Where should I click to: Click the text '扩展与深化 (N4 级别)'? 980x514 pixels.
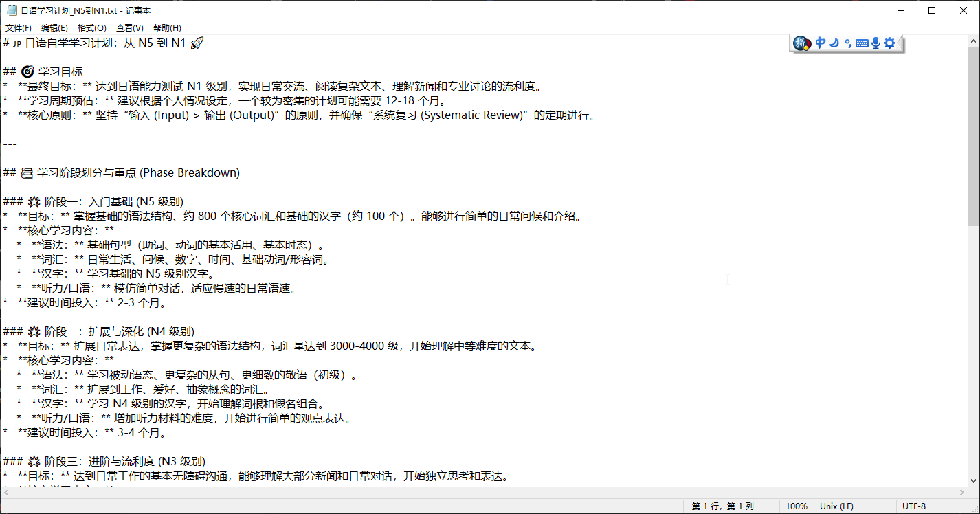pos(142,331)
